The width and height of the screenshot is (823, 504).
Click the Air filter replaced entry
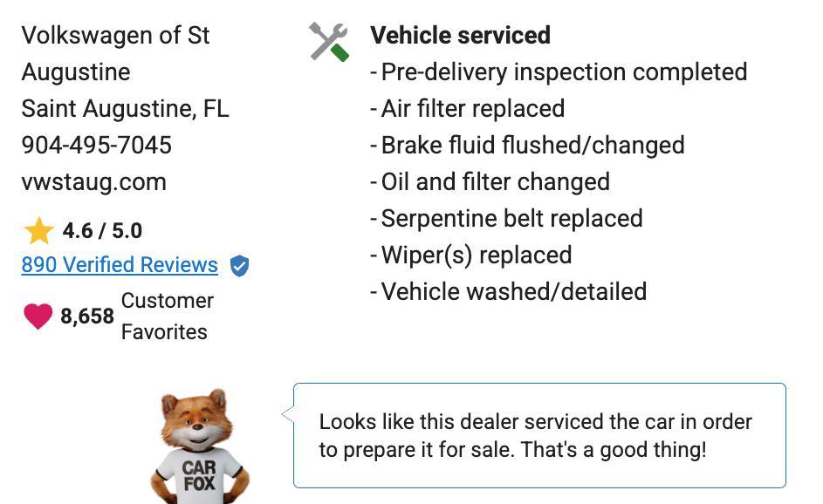472,108
